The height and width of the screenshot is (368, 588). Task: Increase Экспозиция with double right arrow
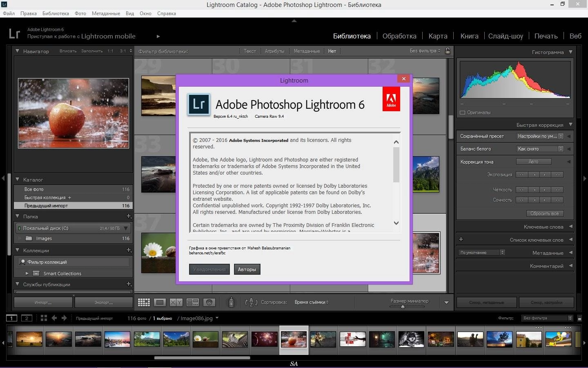[557, 175]
